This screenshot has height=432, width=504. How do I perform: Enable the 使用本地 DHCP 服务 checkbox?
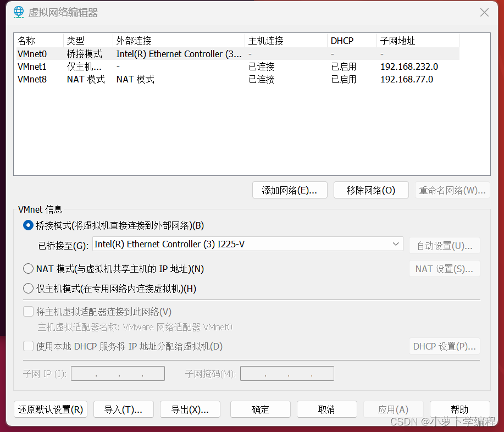[x=27, y=346]
